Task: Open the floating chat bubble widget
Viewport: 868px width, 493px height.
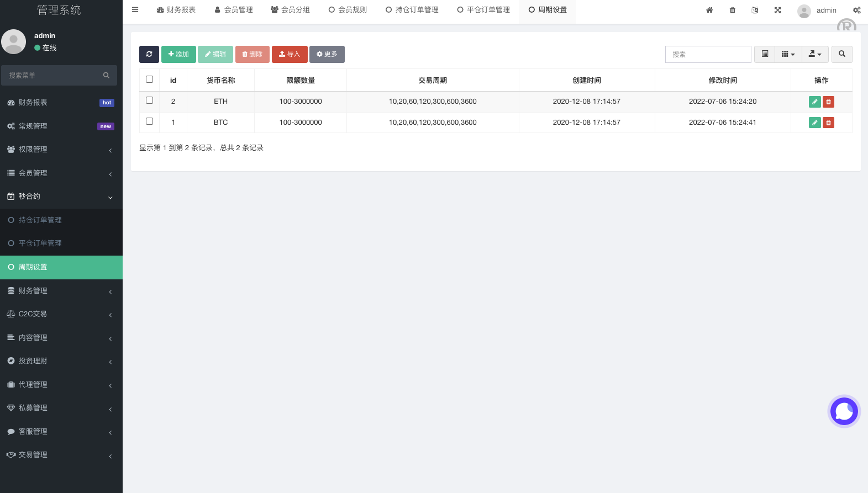Action: [x=844, y=411]
